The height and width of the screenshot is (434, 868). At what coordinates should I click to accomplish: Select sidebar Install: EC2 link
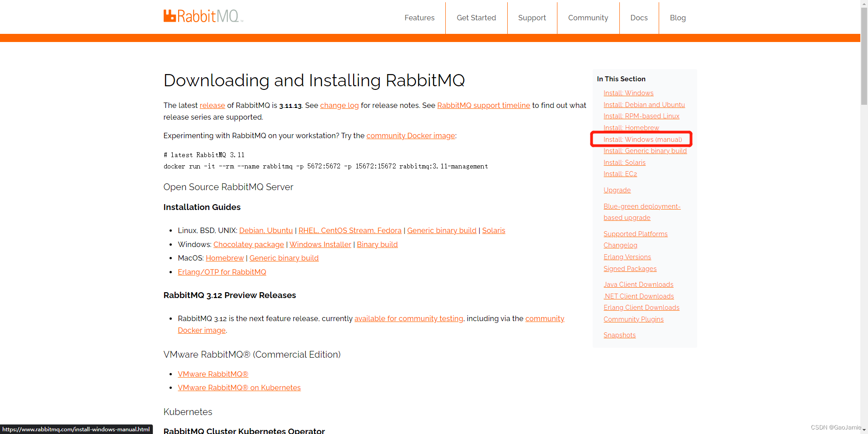[620, 174]
